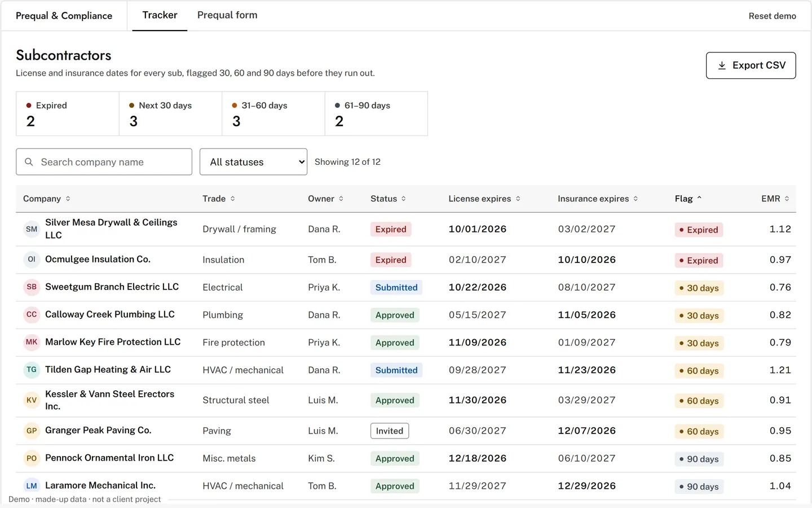
Task: Open the Ocmulgee Insulation Co. row
Action: pos(406,260)
